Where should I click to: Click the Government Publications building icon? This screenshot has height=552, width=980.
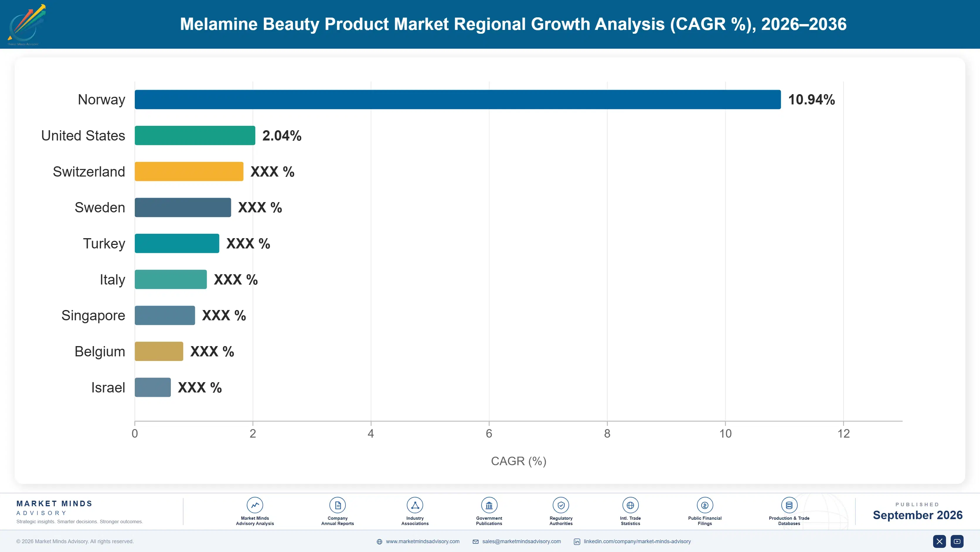[x=489, y=505]
